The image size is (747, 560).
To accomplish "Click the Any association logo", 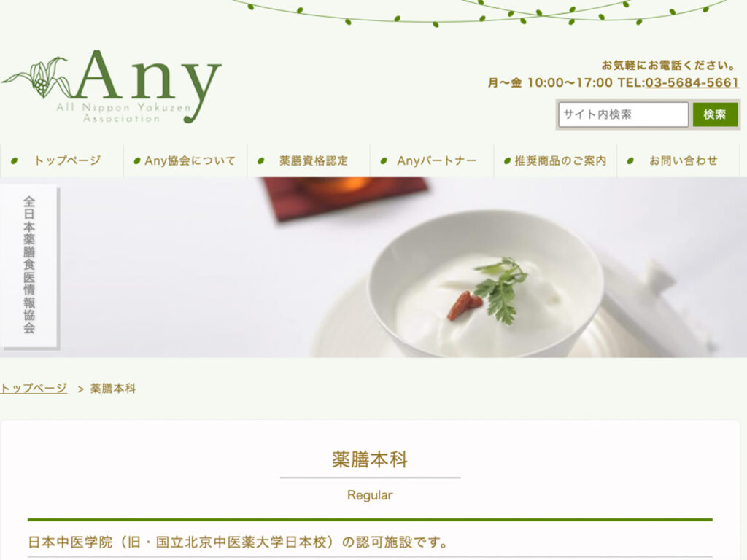I will click(112, 87).
